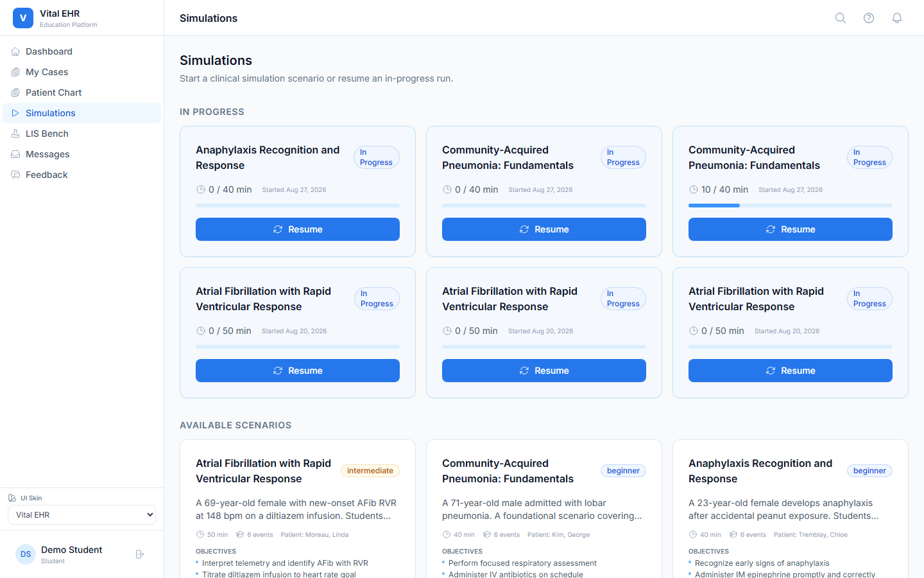Viewport: 924px width, 578px height.
Task: Select the available Anaphylaxis Recognition scenario title
Action: [x=760, y=471]
